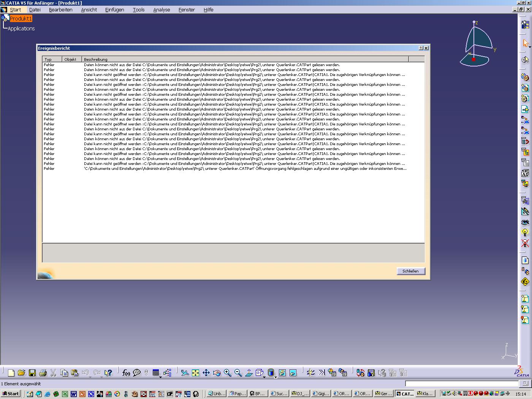This screenshot has height=399, width=532.
Task: Click the Schließen button
Action: [x=410, y=271]
